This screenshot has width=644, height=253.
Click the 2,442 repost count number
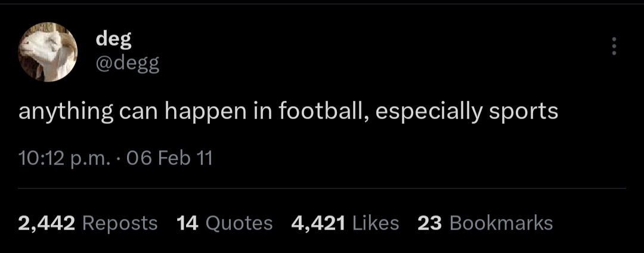click(x=47, y=223)
